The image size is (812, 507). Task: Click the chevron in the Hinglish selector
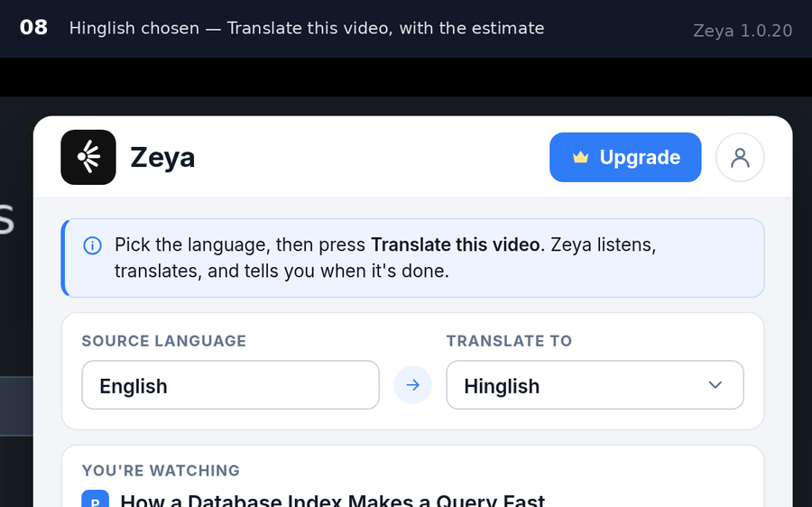point(715,385)
